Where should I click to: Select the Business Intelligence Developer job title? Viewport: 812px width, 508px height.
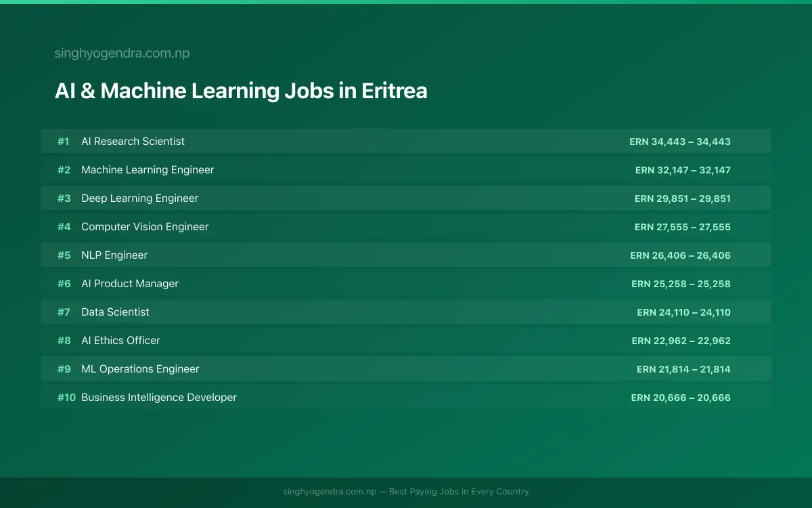[159, 398]
